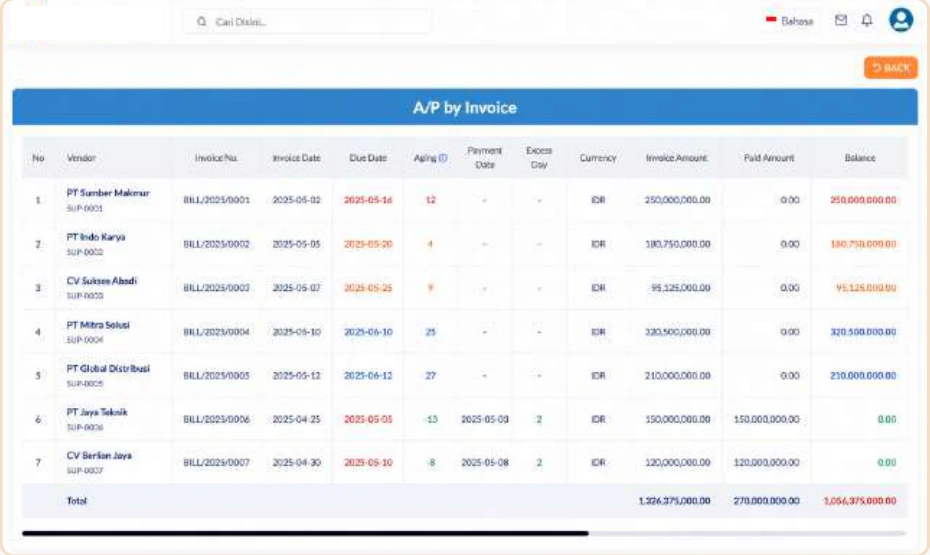This screenshot has height=555, width=930.
Task: Open the notifications bell
Action: coord(867,21)
